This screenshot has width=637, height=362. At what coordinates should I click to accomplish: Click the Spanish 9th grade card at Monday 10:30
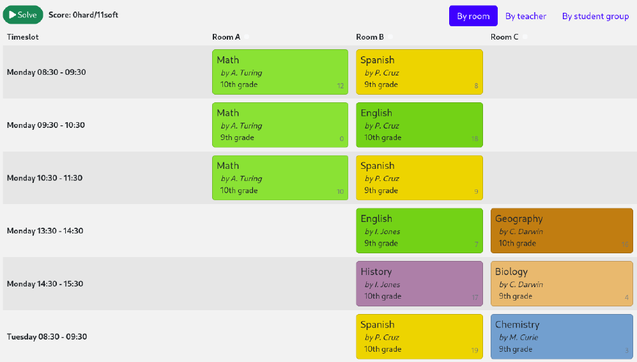pyautogui.click(x=419, y=178)
